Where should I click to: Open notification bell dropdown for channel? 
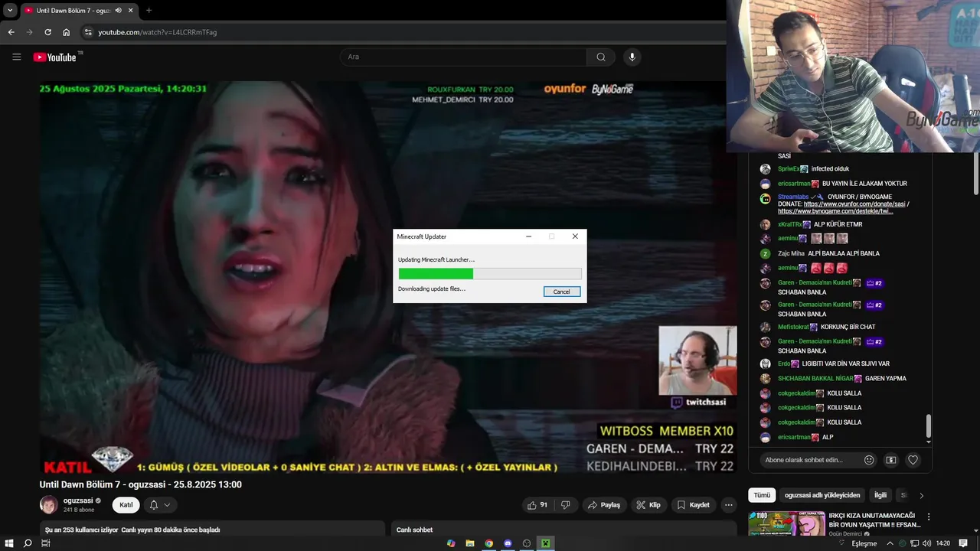coord(160,505)
